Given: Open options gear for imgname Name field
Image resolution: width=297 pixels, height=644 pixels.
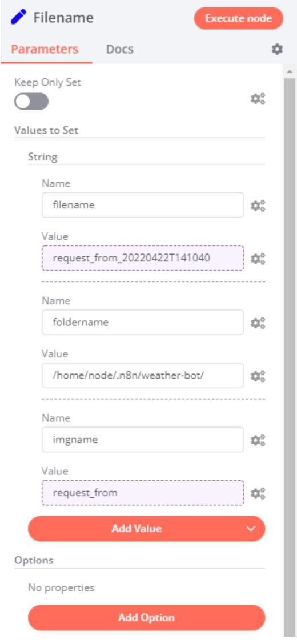Looking at the screenshot, I should pos(258,440).
